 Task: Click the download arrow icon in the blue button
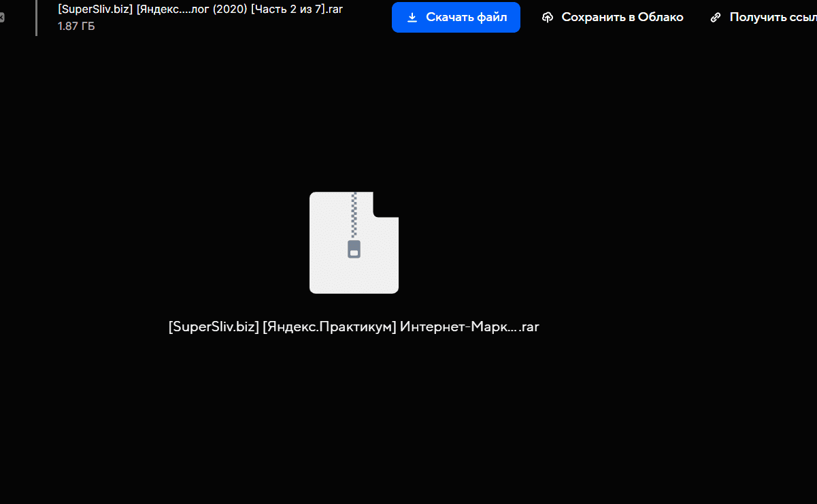pos(412,17)
